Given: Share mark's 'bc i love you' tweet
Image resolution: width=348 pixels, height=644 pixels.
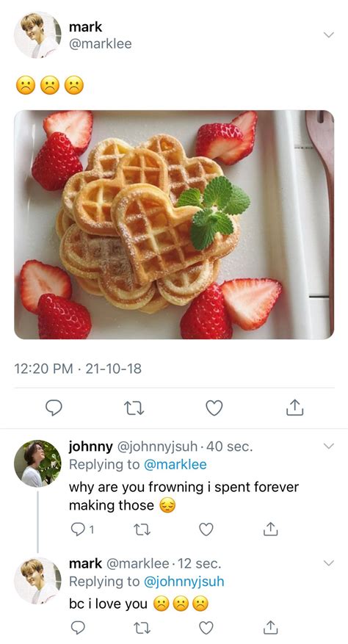Looking at the screenshot, I should tap(270, 627).
